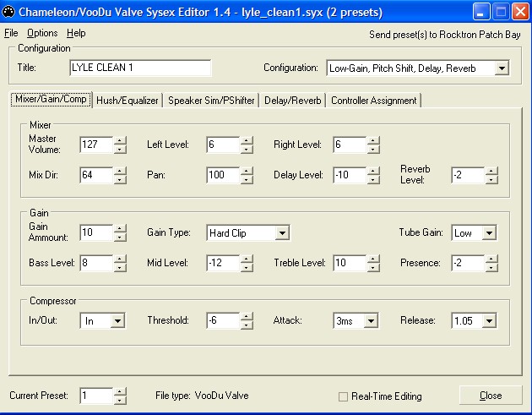Screen dimensions: 532x415
Task: Decrease Mid Level with down arrow
Action: [x=247, y=268]
